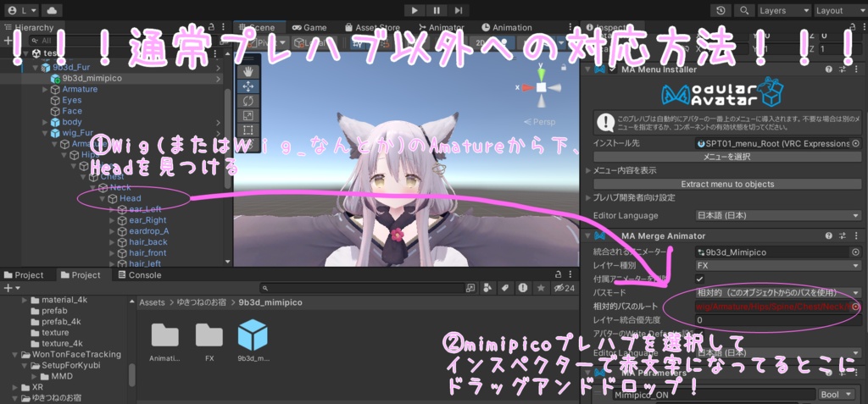868x404 pixels.
Task: Toggle Project panel lock icon
Action: click(x=558, y=275)
